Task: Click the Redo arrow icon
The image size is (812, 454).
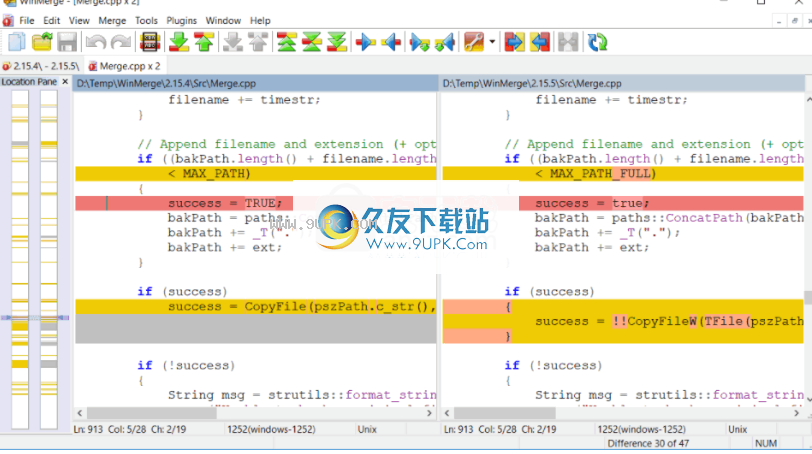Action: pyautogui.click(x=121, y=42)
